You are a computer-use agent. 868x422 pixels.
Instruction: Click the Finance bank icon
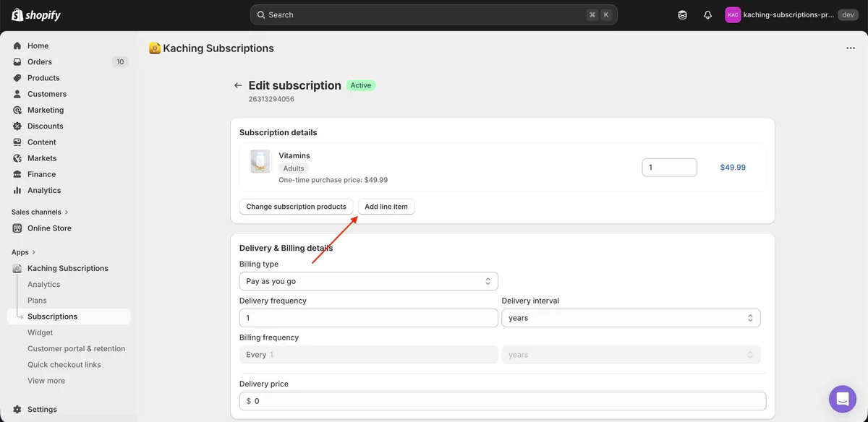[x=17, y=174]
